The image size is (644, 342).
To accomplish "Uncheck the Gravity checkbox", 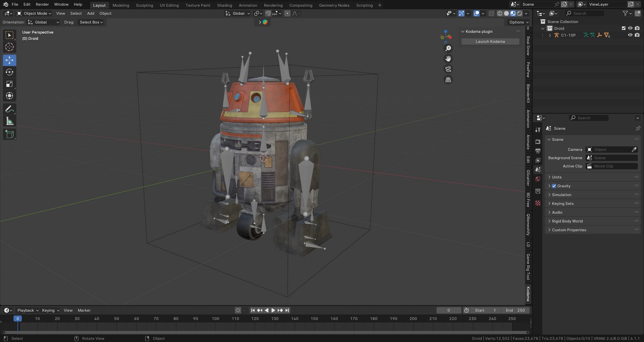I will tap(554, 186).
